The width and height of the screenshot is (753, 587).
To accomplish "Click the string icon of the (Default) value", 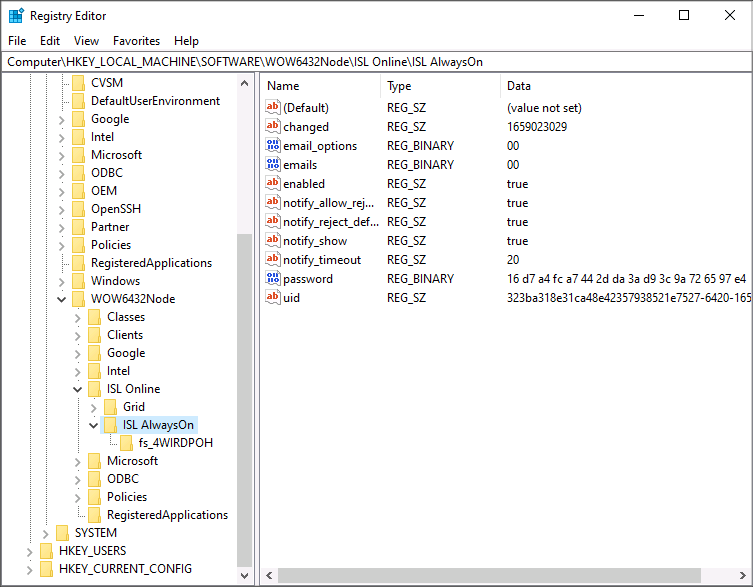I will click(272, 107).
